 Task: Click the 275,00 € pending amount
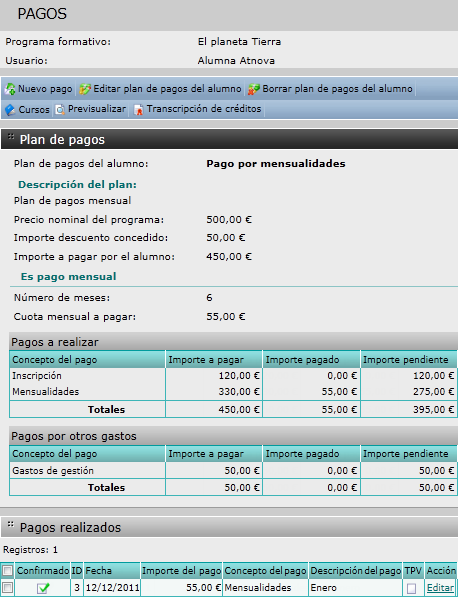pos(434,392)
